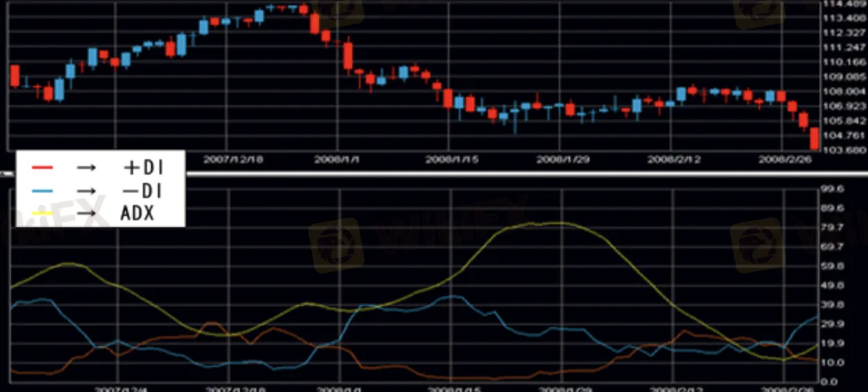The width and height of the screenshot is (868, 392).
Task: Click the yellow ADX legend line sample
Action: (x=43, y=213)
